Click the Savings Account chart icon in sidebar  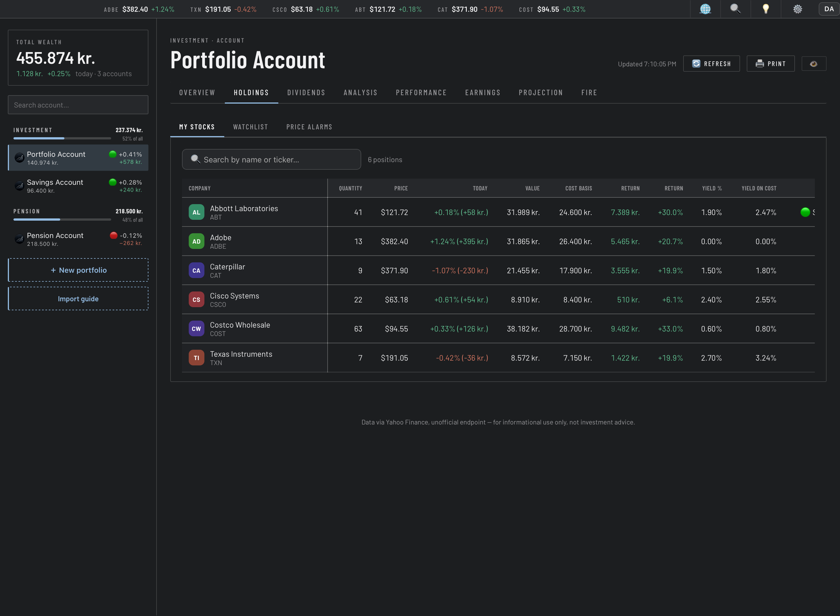[19, 186]
